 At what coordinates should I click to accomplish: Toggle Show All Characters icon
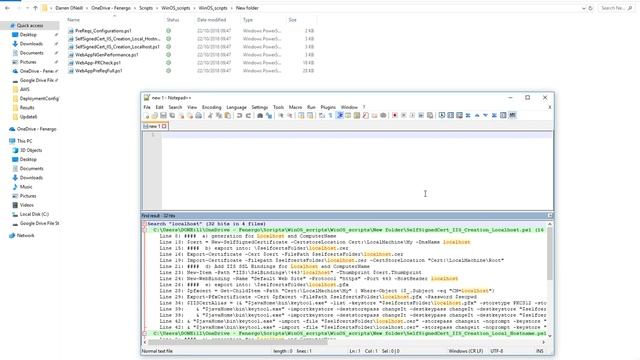(x=330, y=116)
